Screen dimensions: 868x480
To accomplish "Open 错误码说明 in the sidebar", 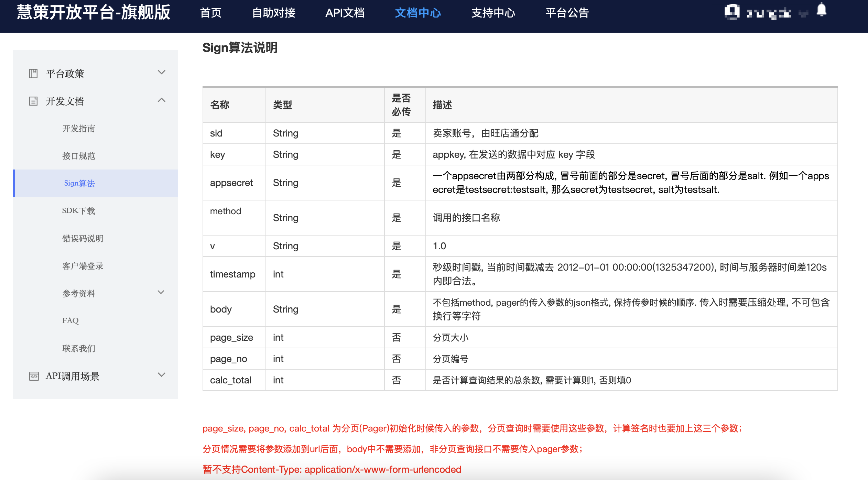I will (83, 239).
